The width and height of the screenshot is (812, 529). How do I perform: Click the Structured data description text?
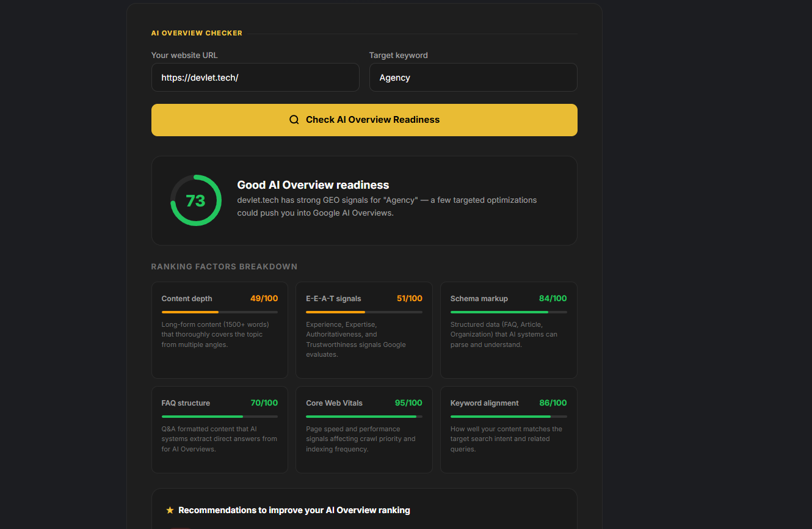(504, 334)
